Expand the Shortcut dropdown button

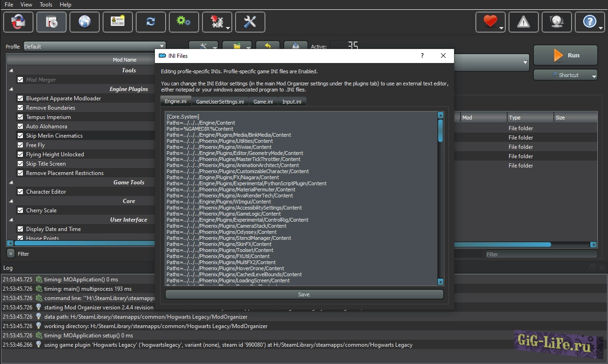(565, 75)
